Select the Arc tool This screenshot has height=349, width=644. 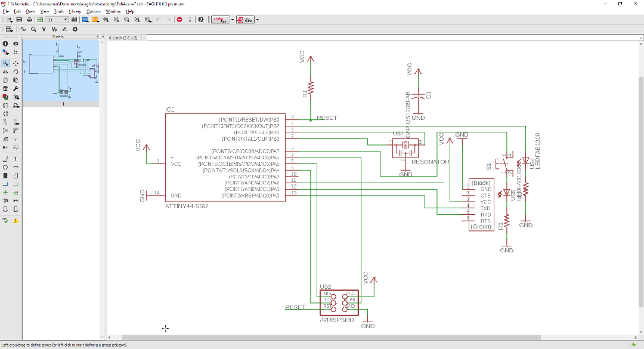pos(16,167)
